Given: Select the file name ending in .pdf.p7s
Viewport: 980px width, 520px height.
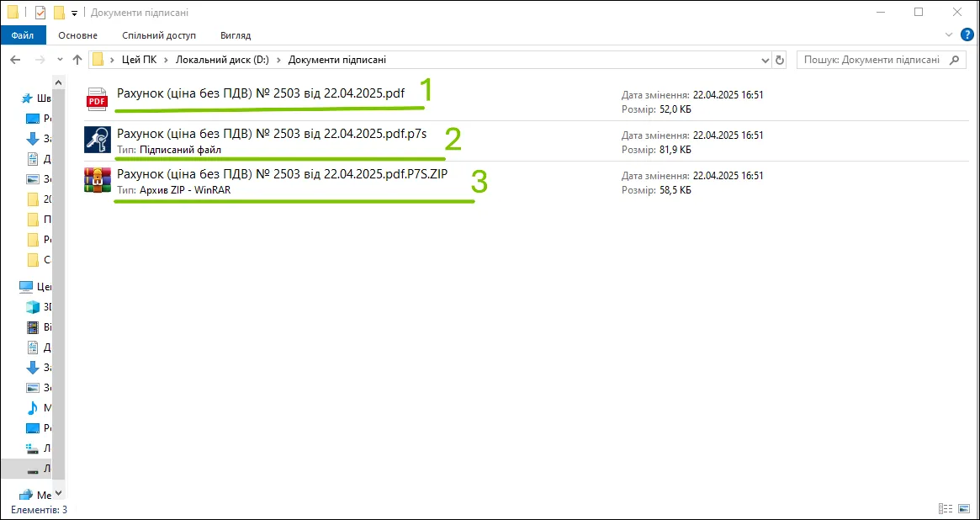Looking at the screenshot, I should coord(272,134).
